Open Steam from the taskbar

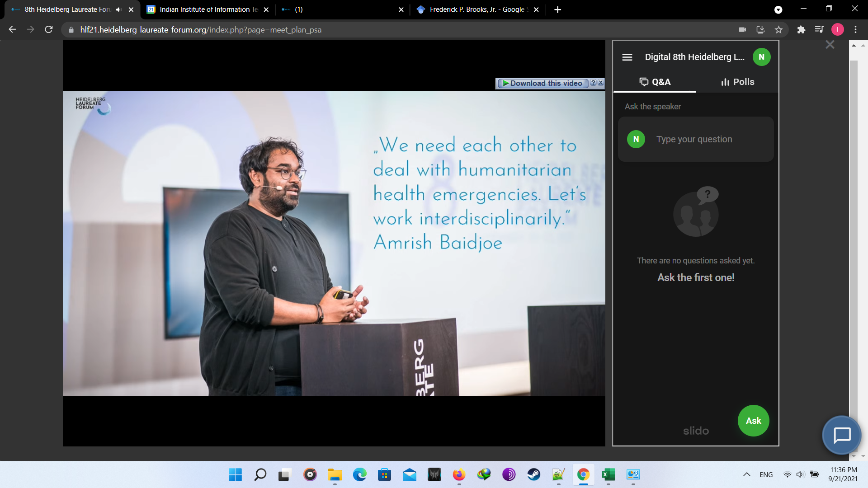[533, 474]
